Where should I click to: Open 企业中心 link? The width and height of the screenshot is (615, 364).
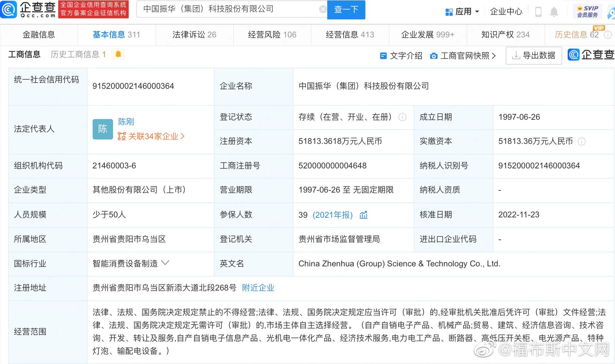(x=506, y=12)
